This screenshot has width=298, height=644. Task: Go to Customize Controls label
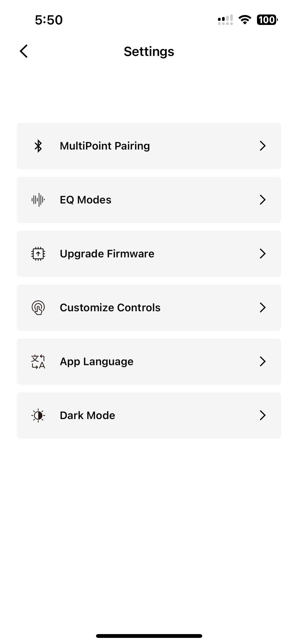pos(110,308)
